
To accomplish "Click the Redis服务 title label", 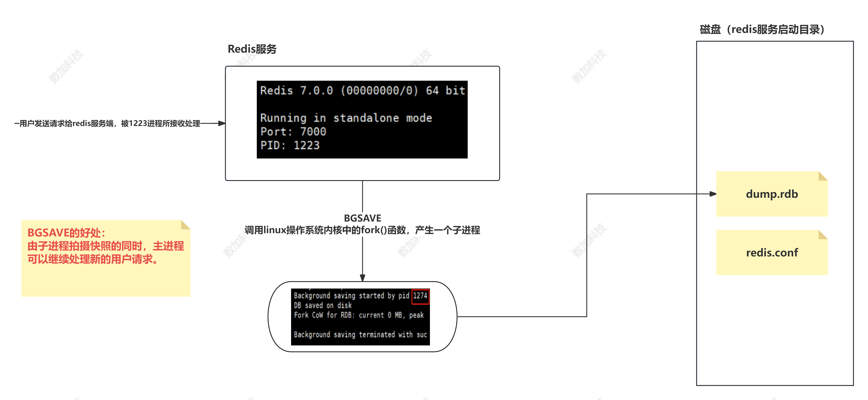I will [x=252, y=49].
